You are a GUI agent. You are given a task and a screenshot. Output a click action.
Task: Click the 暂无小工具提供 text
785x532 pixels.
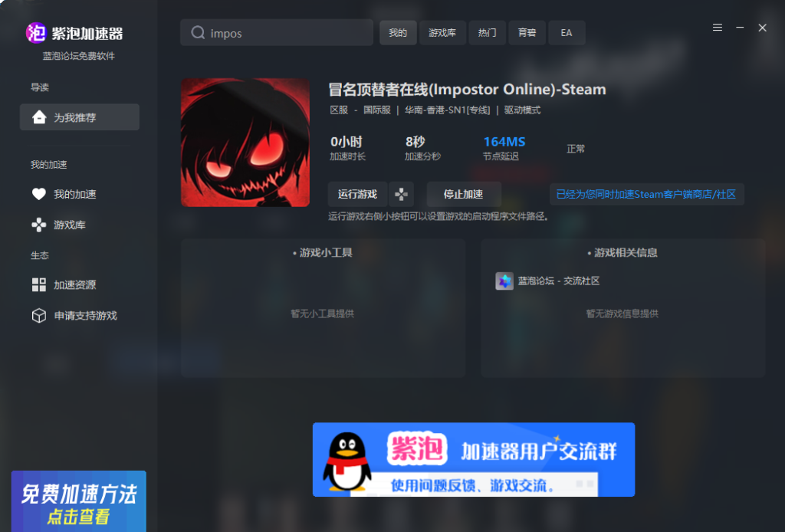323,314
